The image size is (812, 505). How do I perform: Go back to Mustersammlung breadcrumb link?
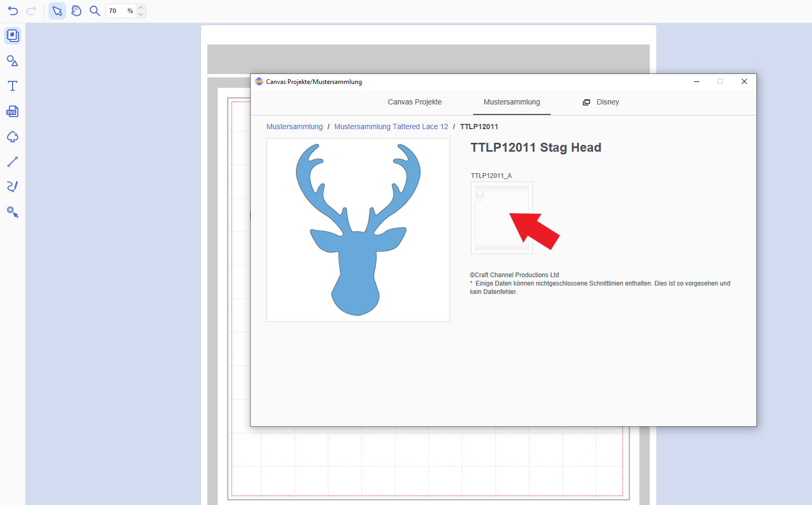pyautogui.click(x=294, y=127)
